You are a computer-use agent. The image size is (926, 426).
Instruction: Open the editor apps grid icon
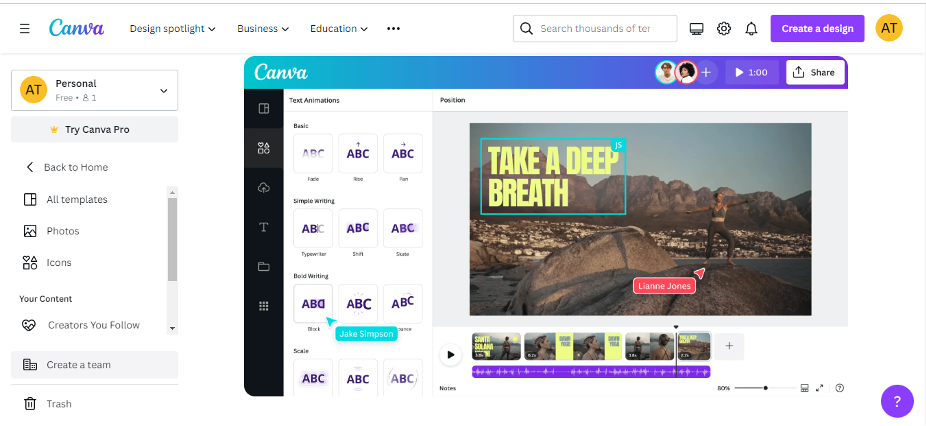pyautogui.click(x=264, y=305)
